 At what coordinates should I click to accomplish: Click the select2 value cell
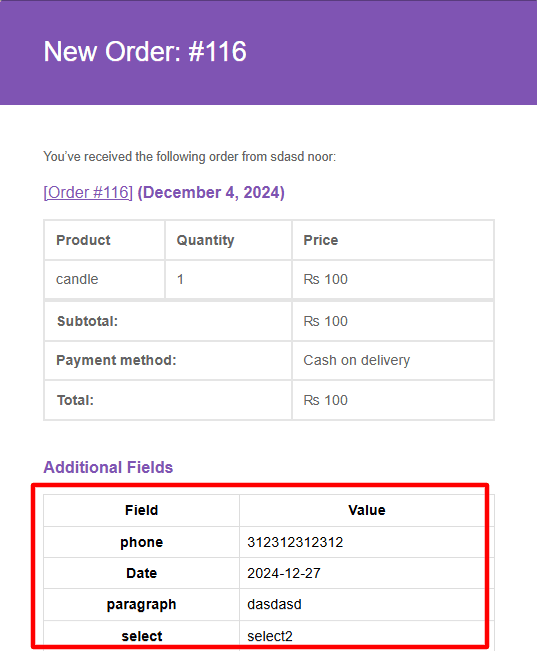point(362,636)
